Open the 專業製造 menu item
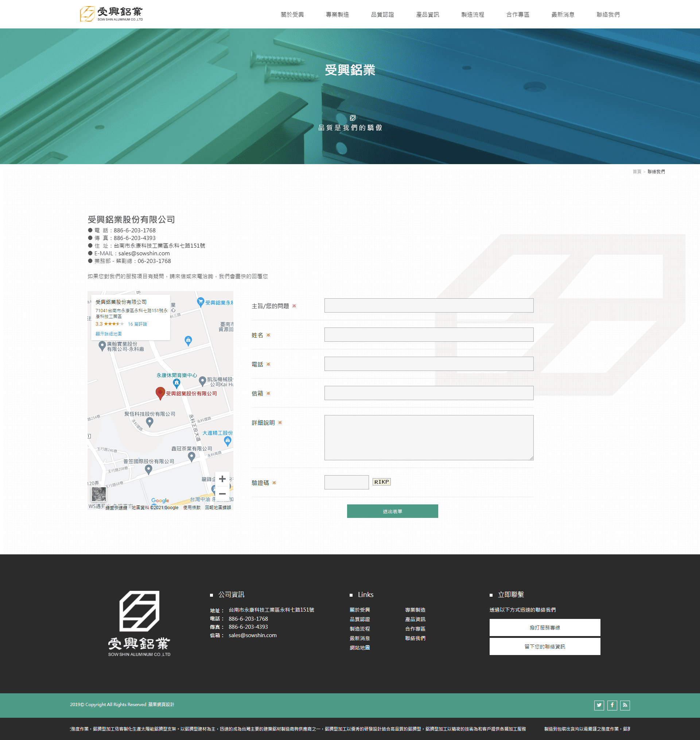 click(337, 15)
